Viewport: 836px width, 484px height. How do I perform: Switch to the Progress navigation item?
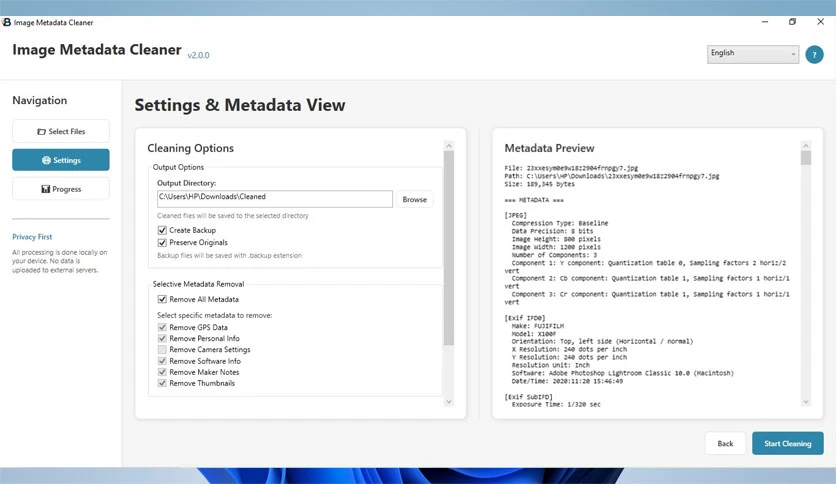pyautogui.click(x=61, y=189)
